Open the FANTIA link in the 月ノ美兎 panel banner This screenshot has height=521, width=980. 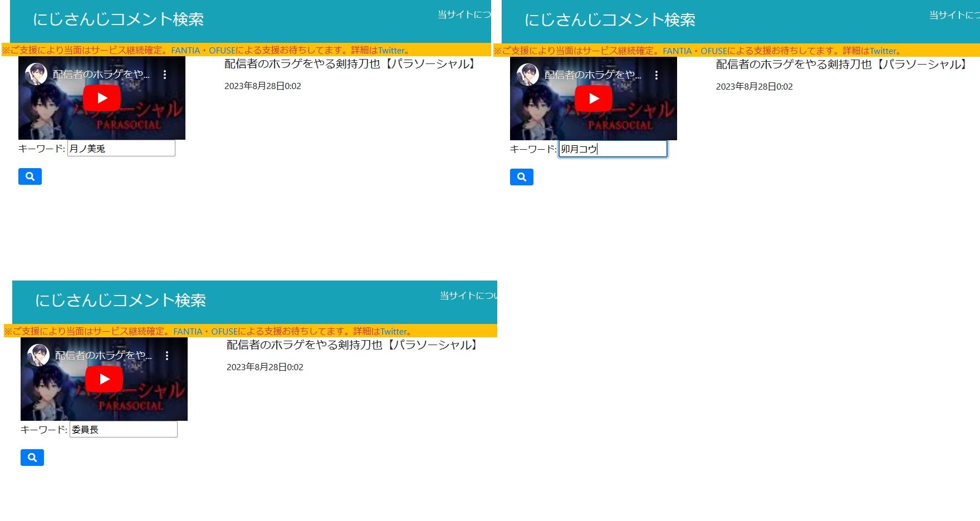click(x=185, y=51)
